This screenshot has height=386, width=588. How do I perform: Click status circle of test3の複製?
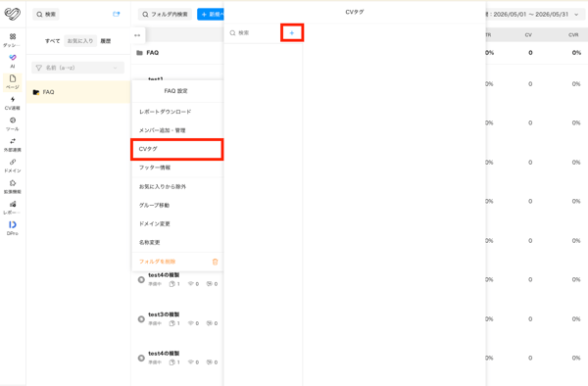pos(141,319)
